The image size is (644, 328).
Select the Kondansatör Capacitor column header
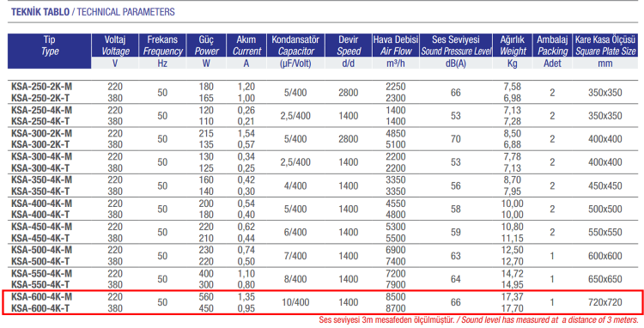[295, 46]
